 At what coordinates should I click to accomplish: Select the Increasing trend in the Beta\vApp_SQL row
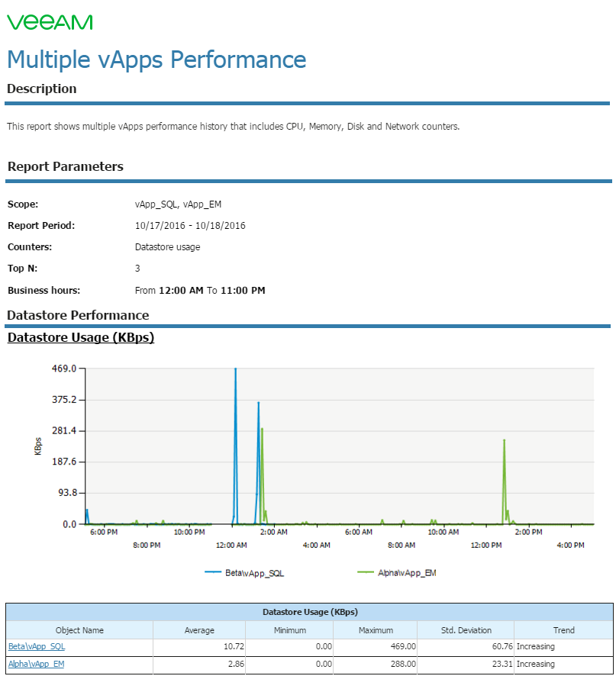click(536, 647)
